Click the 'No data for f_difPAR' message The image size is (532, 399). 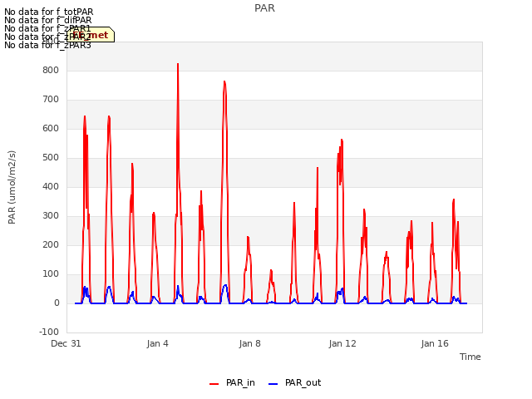(48, 20)
